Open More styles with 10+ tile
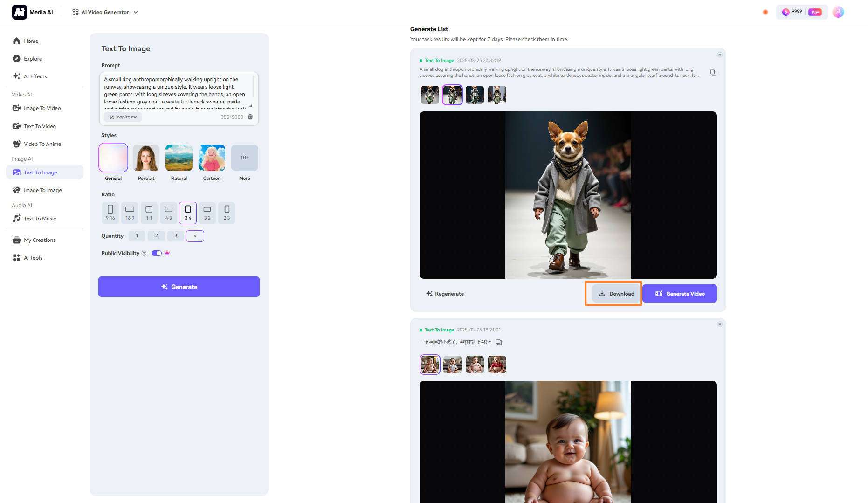 coord(244,158)
